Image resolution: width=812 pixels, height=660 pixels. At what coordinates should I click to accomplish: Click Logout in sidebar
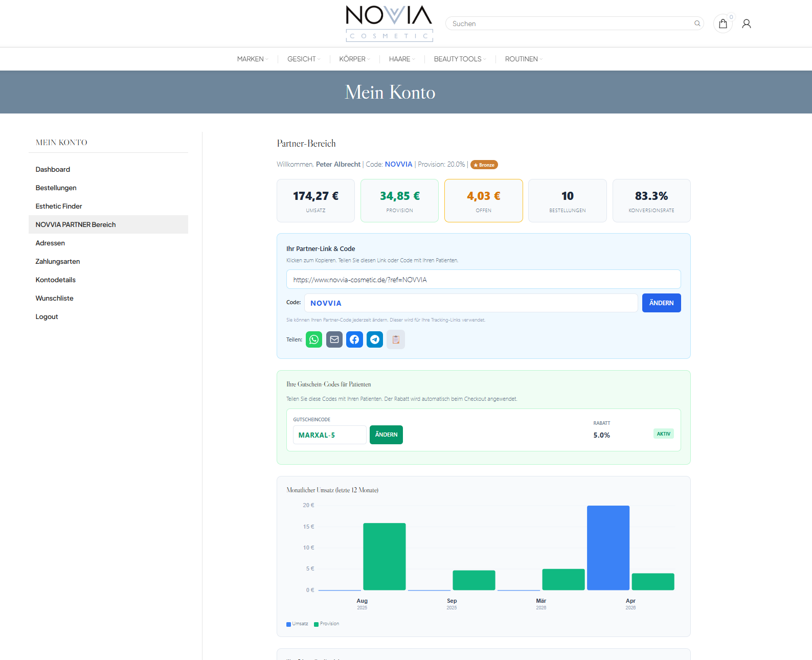pos(108,316)
